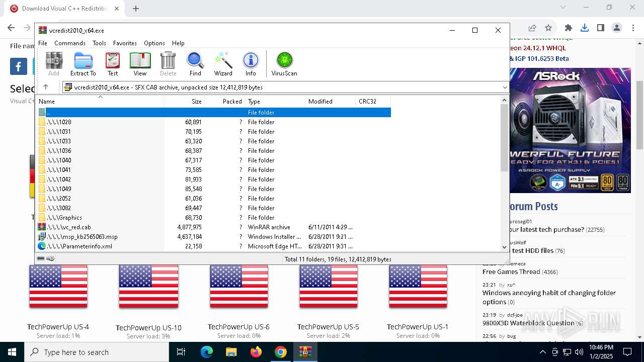Go up one level with arrow icon

tap(46, 87)
